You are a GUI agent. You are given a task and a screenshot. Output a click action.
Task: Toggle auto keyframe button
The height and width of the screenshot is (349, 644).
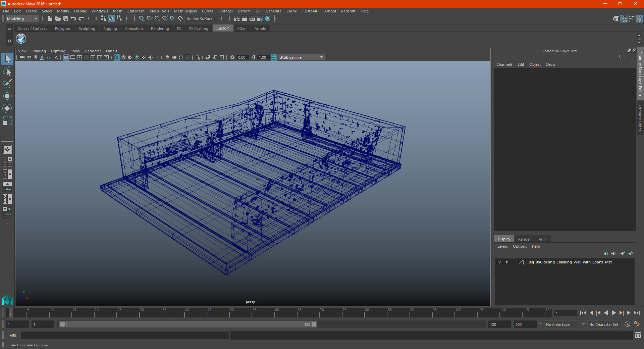(627, 325)
